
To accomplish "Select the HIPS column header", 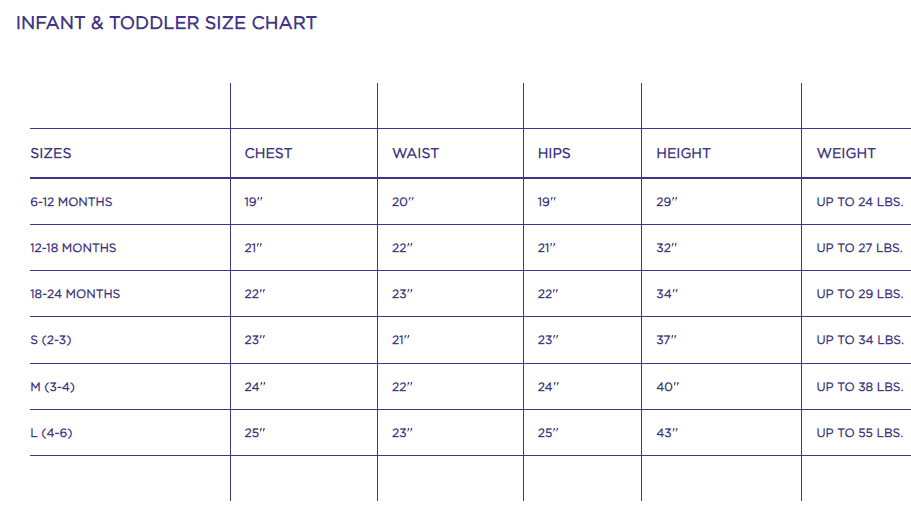I will click(554, 153).
